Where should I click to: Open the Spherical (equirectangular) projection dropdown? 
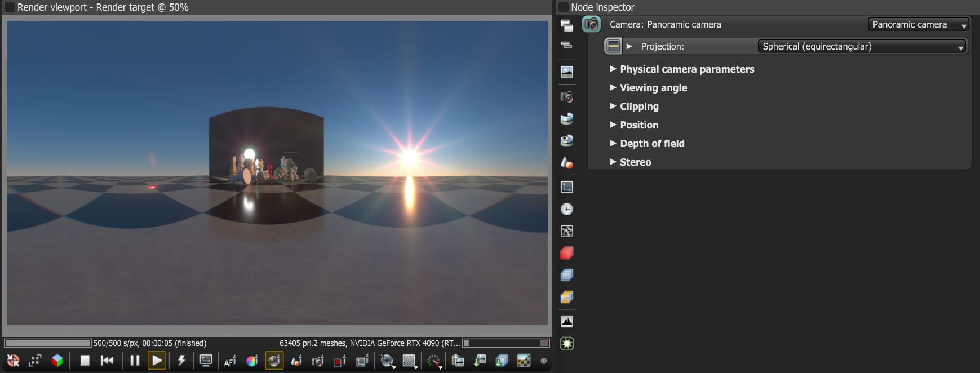click(x=862, y=46)
